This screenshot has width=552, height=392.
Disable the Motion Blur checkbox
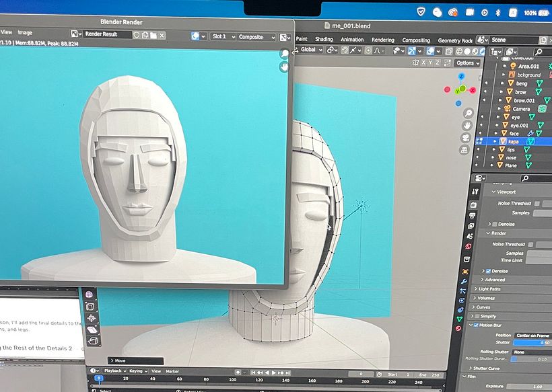click(476, 325)
